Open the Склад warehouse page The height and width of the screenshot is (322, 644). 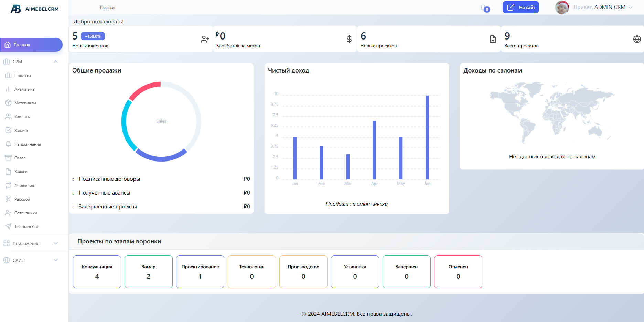[20, 158]
